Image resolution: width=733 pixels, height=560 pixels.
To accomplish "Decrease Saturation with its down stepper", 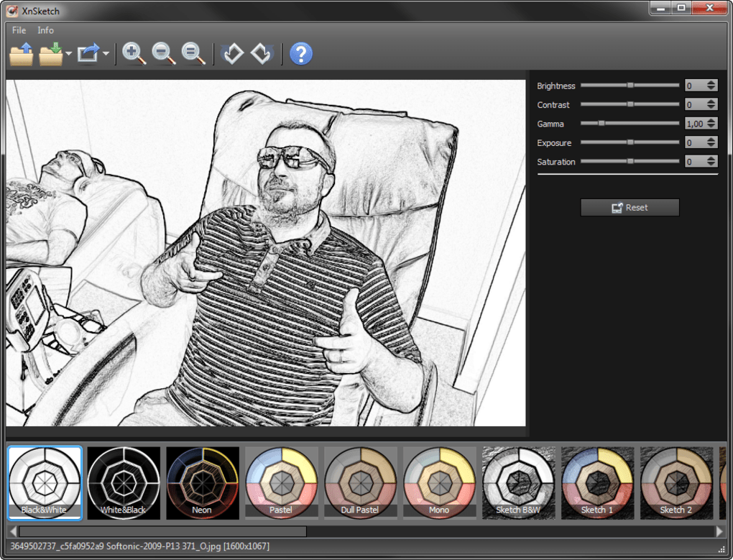I will (x=711, y=165).
